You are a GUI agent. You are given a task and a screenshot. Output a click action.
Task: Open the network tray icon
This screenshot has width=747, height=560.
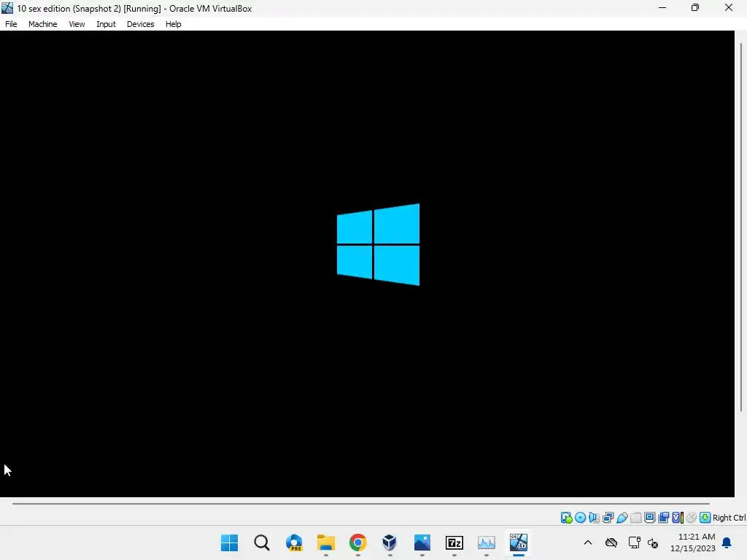(x=634, y=542)
